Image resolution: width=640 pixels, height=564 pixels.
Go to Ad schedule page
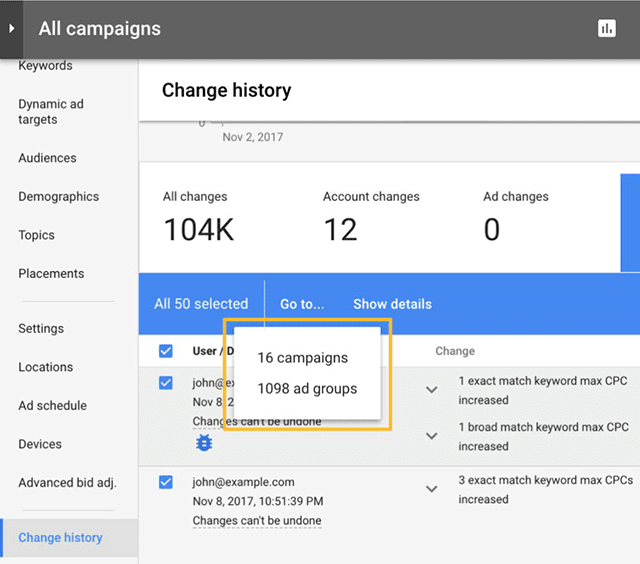(52, 406)
